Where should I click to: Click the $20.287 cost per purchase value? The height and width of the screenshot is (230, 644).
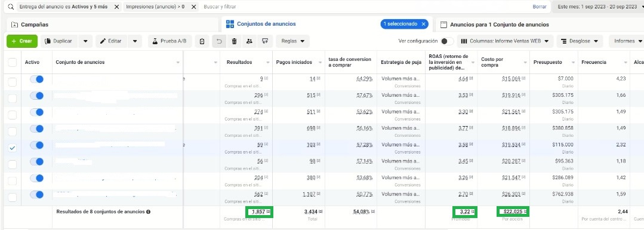[511, 161]
